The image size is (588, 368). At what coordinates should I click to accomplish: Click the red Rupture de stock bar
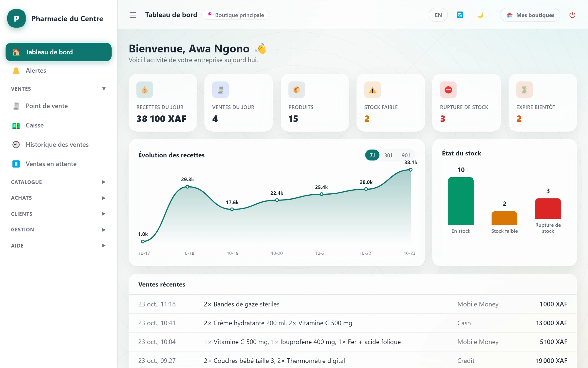tap(548, 208)
